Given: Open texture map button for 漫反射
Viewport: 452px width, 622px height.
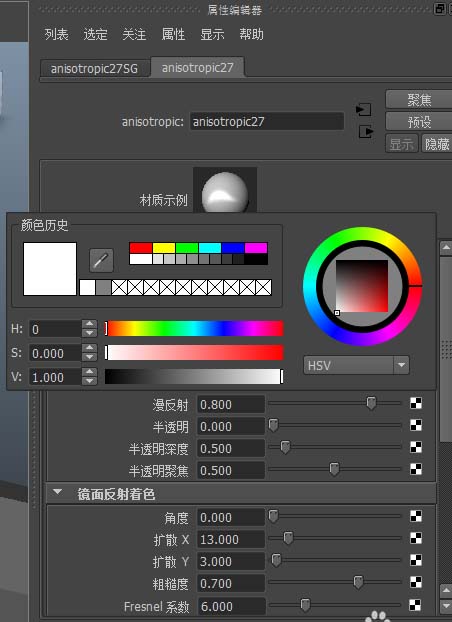Looking at the screenshot, I should pyautogui.click(x=415, y=403).
